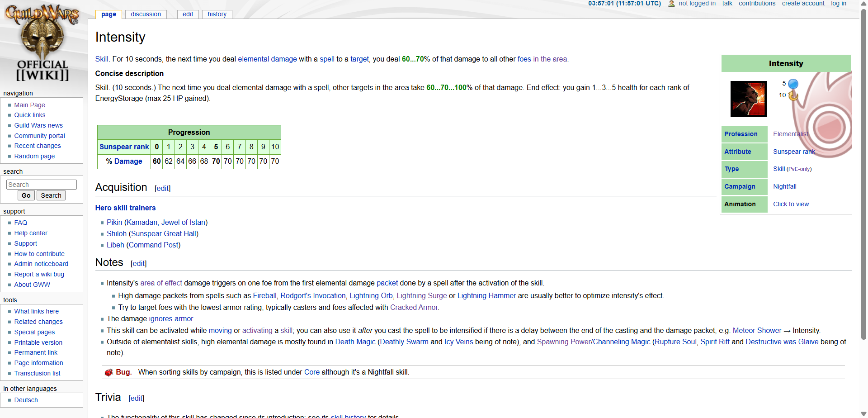Screen dimensions: 868x418
Task: Open Transclusion list link
Action: pos(37,373)
